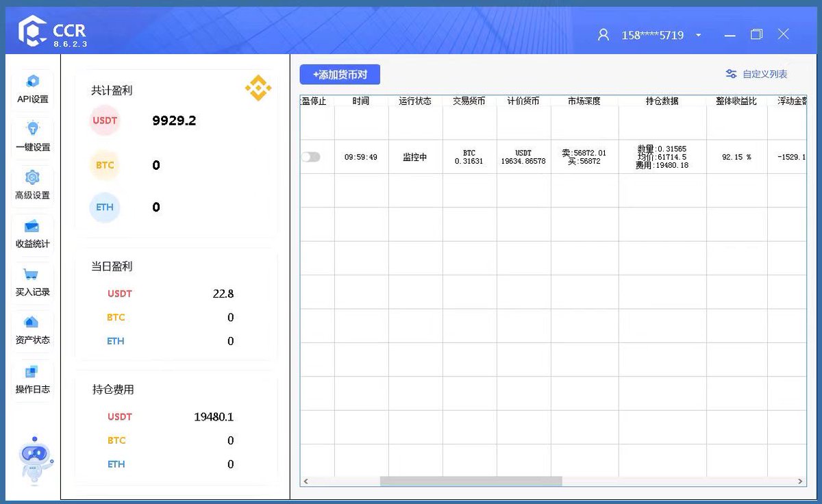822x504 pixels.
Task: Click total profit value 9929.2
Action: 174,121
